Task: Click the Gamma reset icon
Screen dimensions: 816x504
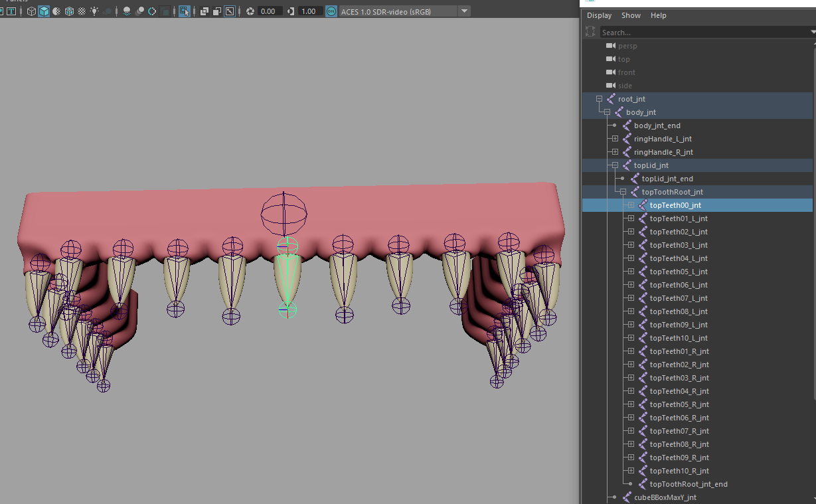Action: 291,11
